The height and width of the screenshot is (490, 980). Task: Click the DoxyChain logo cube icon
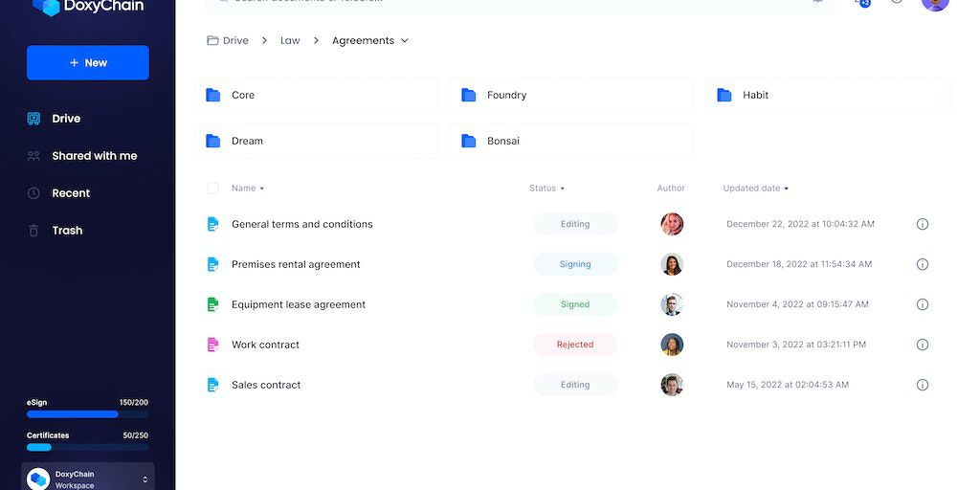(x=46, y=7)
